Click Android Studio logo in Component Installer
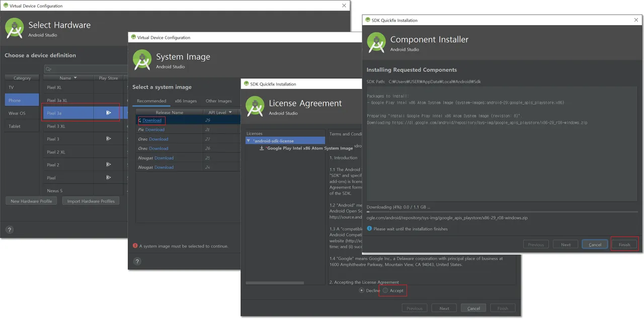The image size is (644, 320). [377, 43]
